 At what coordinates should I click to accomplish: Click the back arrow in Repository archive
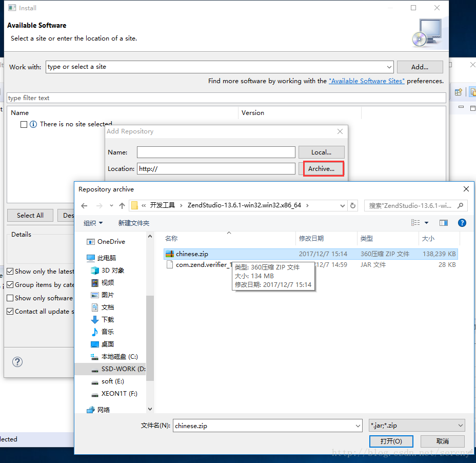[x=84, y=206]
